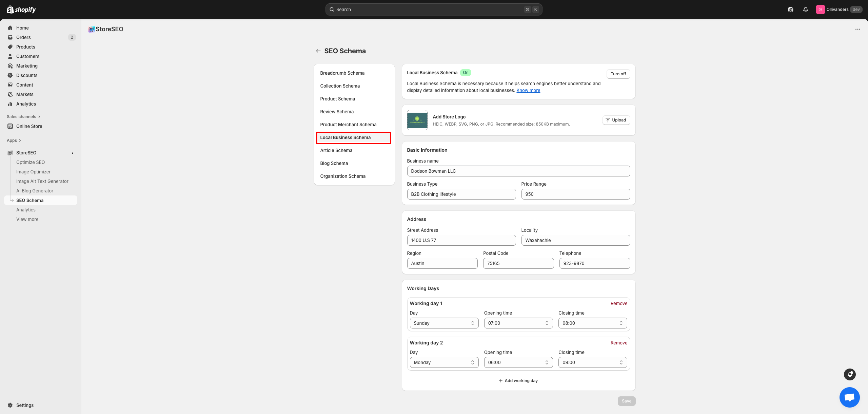Click the Know more link
Image resolution: width=868 pixels, height=414 pixels.
(528, 90)
